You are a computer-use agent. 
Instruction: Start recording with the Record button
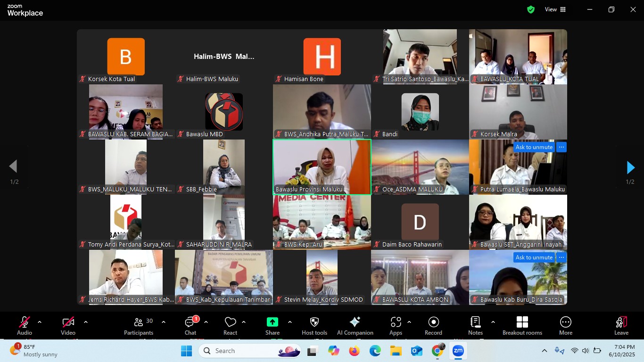433,325
